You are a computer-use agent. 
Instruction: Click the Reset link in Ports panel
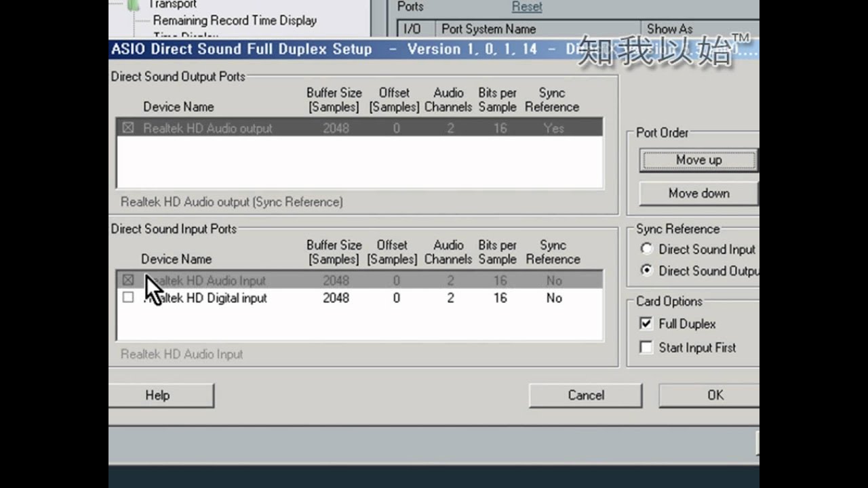(x=527, y=7)
